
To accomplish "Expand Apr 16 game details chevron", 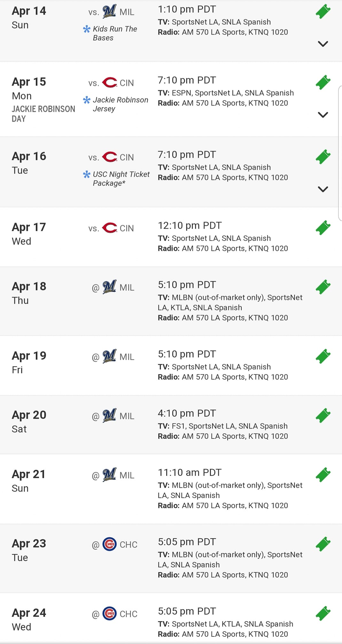I will pos(323,189).
